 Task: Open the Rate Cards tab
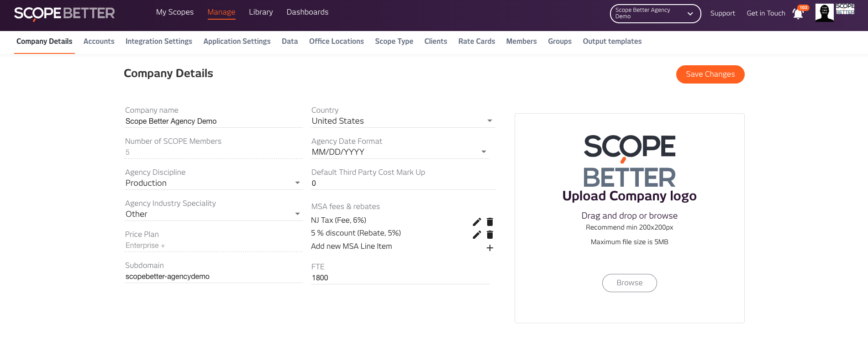[x=477, y=42]
